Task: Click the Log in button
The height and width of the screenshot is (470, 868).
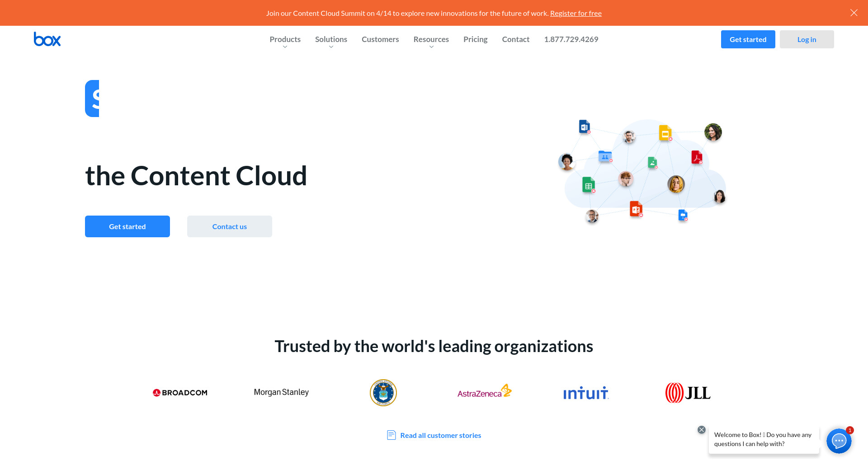Action: pyautogui.click(x=807, y=39)
